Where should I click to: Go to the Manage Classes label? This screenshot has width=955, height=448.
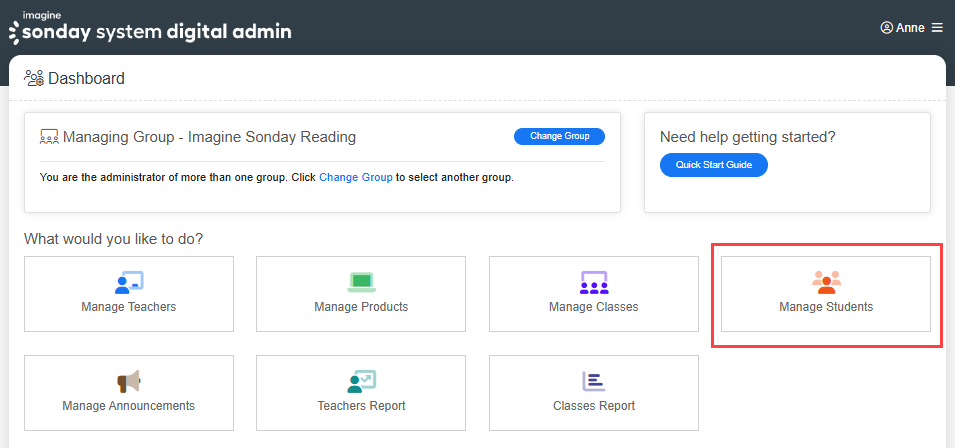pos(594,307)
